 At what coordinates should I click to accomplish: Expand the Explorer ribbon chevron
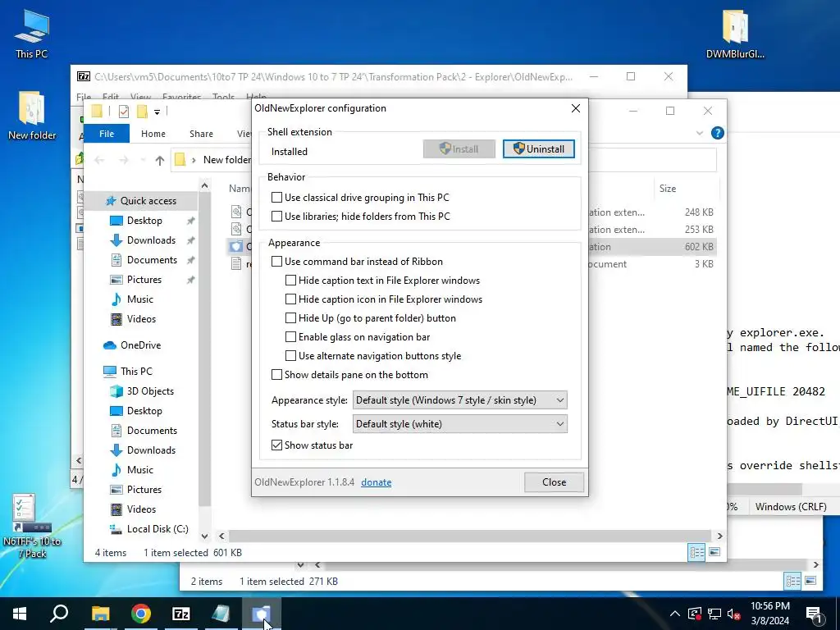(700, 133)
